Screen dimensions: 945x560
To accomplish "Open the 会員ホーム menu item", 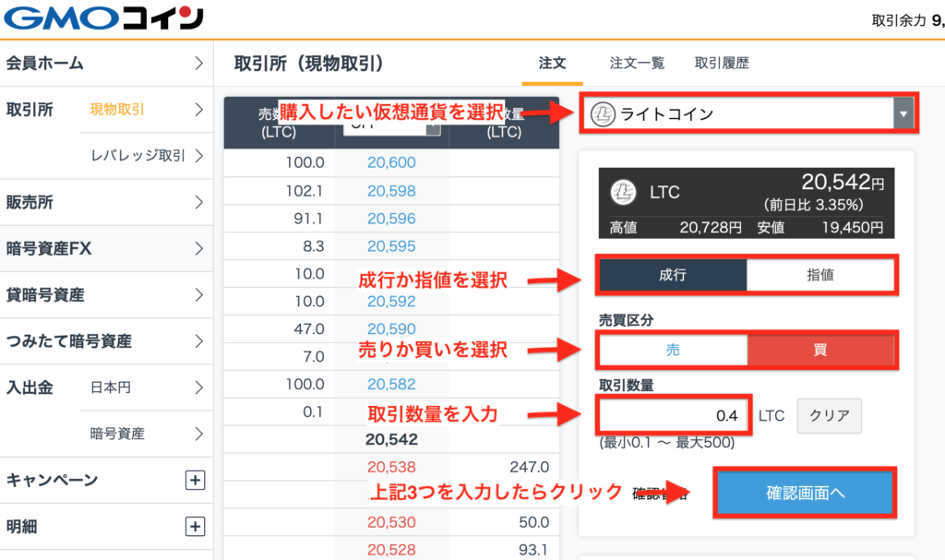I will [106, 64].
